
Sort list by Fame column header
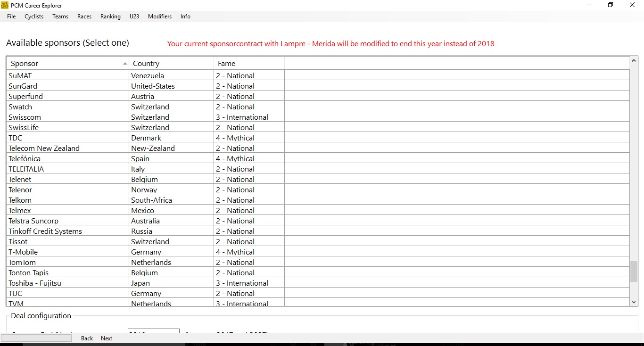(x=248, y=64)
